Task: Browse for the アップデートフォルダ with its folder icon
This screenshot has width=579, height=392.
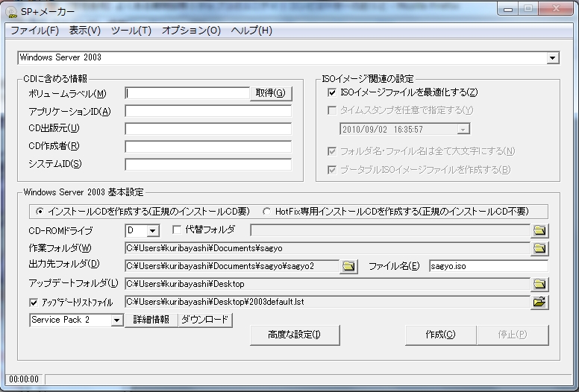Action: [539, 284]
